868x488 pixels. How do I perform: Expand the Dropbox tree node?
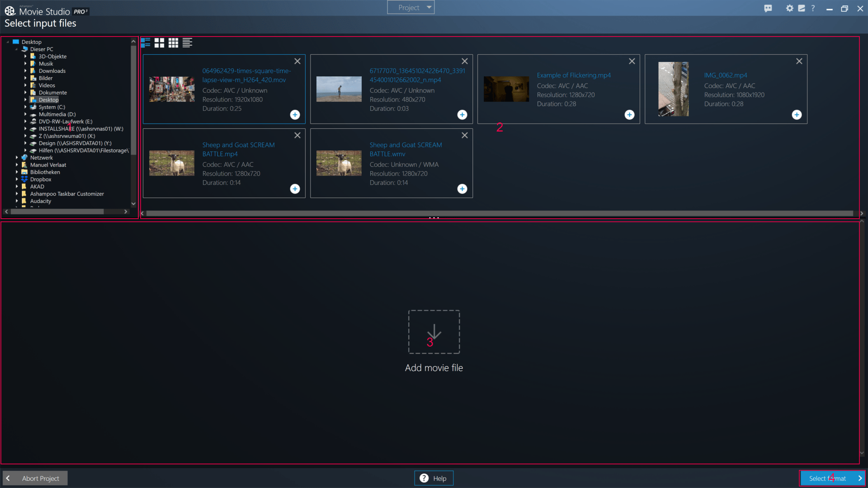point(17,179)
